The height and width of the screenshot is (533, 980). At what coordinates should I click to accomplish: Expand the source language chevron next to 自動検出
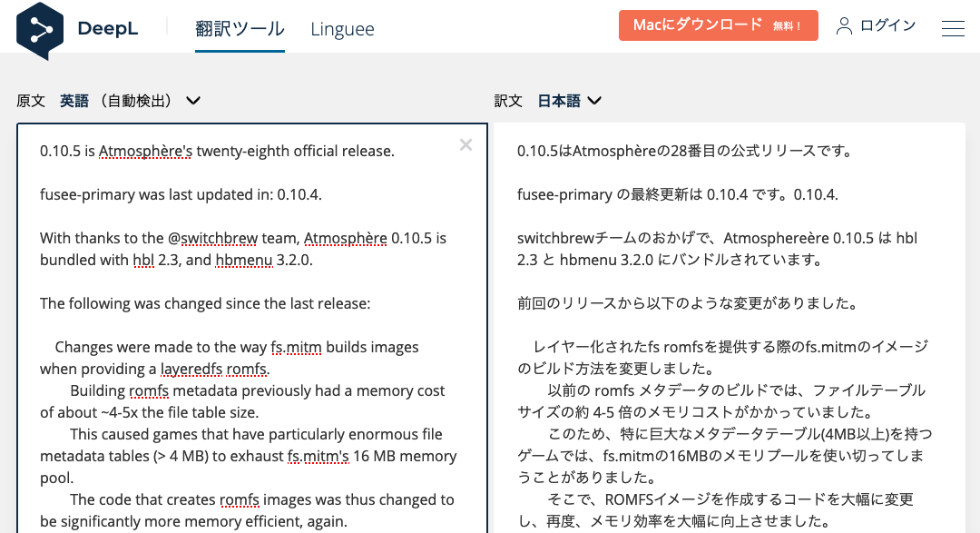tap(193, 101)
